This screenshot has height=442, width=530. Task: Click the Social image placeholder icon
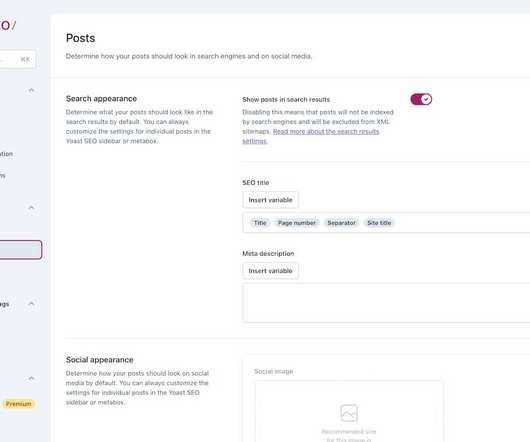click(349, 413)
